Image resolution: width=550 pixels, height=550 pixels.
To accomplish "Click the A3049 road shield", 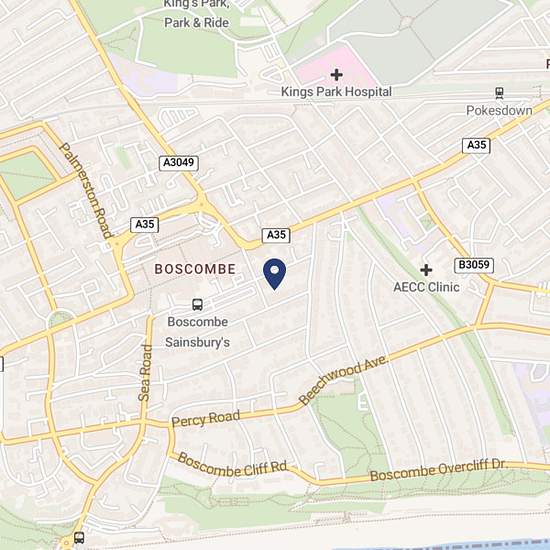I will (179, 163).
